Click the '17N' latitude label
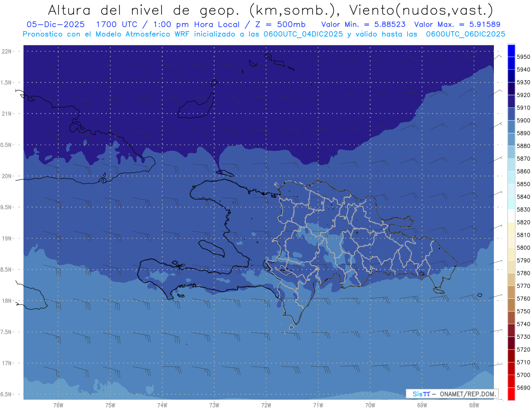 [x=8, y=363]
